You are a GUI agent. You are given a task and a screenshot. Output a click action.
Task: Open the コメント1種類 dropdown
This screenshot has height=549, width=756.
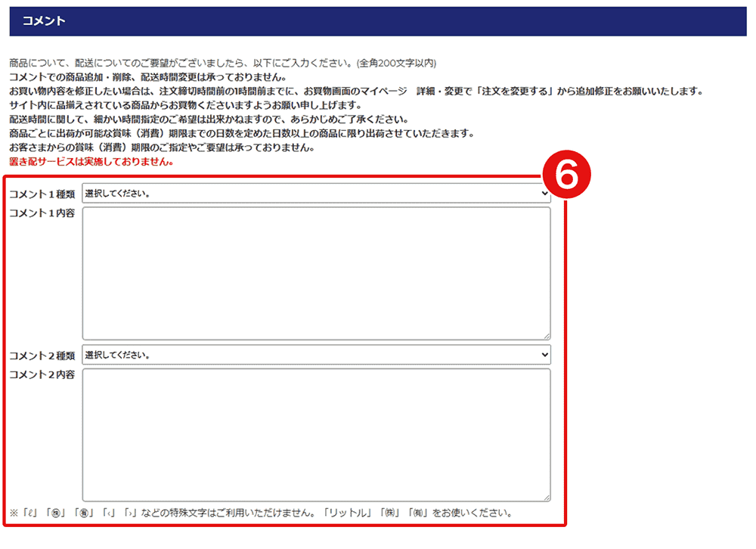point(316,194)
